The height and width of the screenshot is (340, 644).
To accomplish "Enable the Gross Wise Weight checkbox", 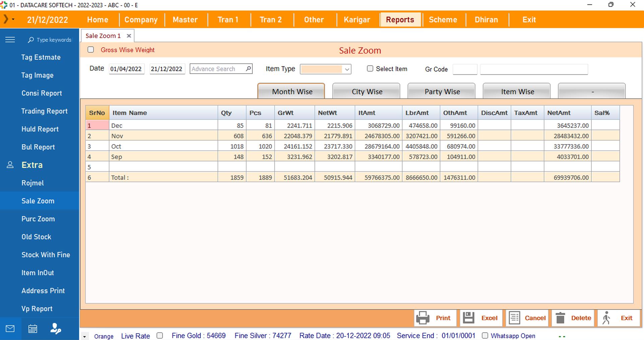I will tap(91, 50).
